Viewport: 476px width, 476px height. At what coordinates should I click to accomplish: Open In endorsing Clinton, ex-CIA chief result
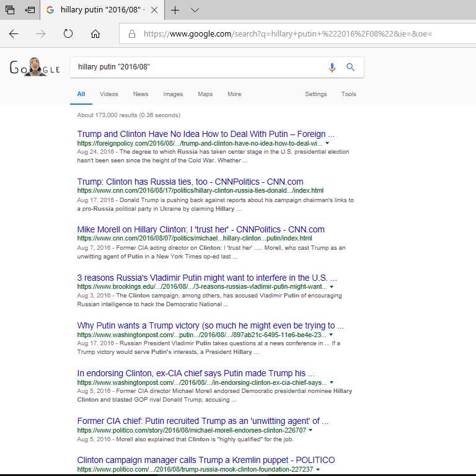coord(196,373)
